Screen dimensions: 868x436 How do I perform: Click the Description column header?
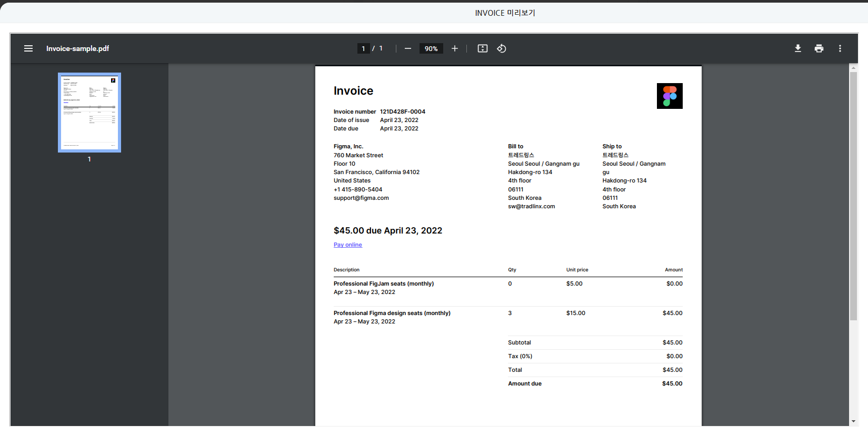click(346, 270)
